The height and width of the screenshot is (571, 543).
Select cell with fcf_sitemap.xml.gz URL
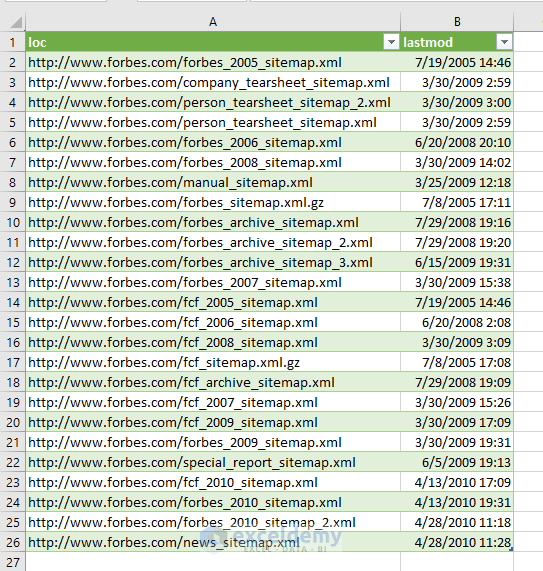point(213,362)
